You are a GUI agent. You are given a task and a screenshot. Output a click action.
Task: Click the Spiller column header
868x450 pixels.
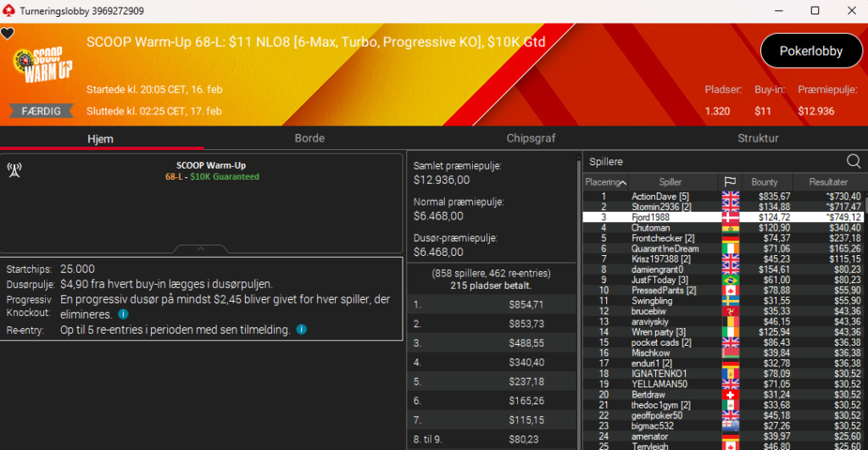point(670,182)
